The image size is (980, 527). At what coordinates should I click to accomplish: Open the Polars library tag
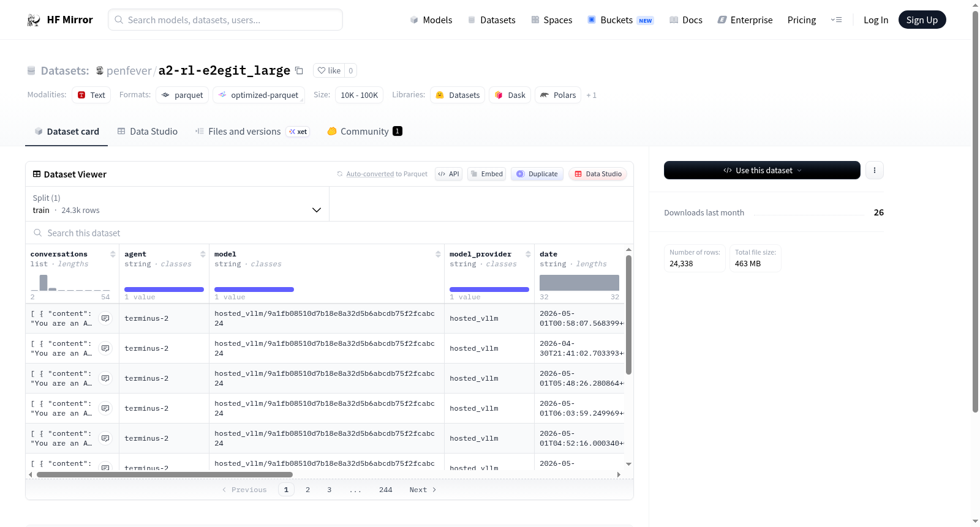(x=558, y=95)
